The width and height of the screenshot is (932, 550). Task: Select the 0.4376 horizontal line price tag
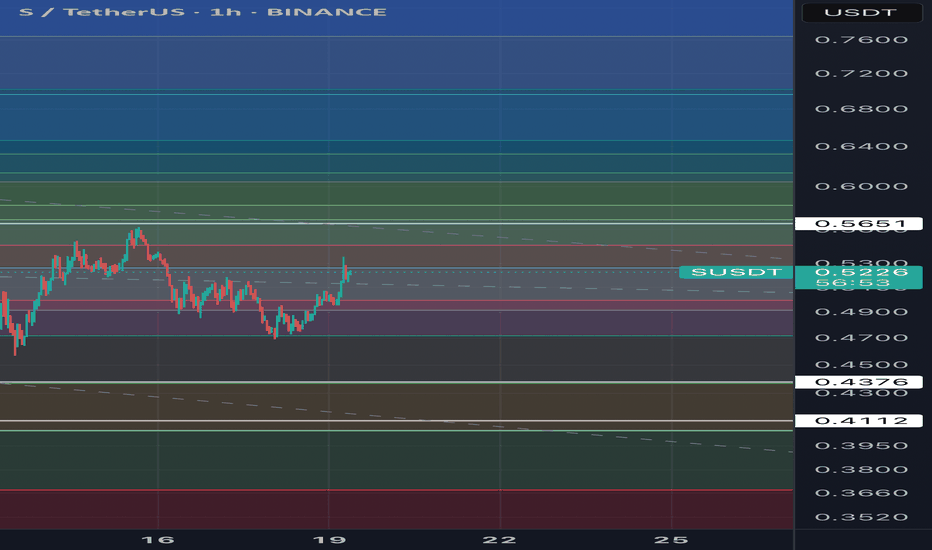(859, 382)
